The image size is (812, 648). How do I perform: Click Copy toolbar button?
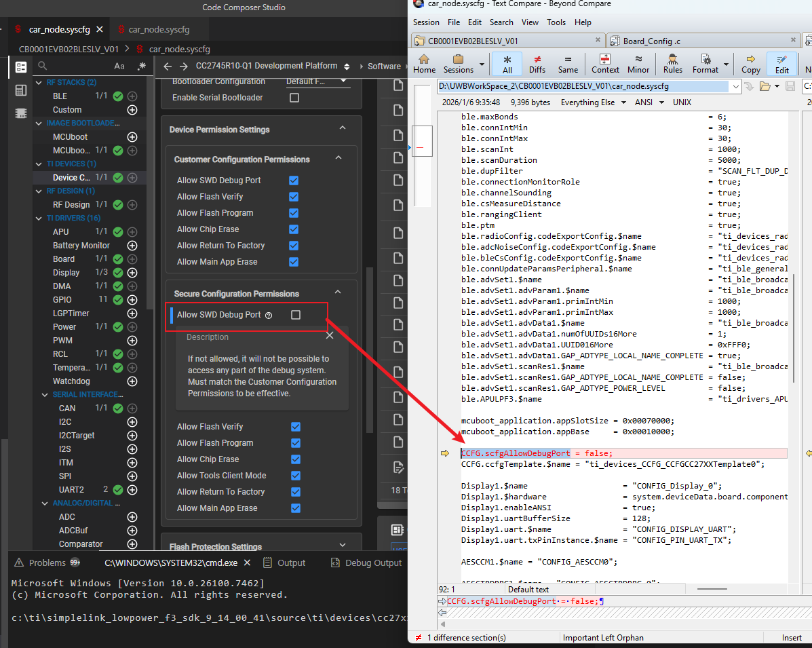click(750, 64)
